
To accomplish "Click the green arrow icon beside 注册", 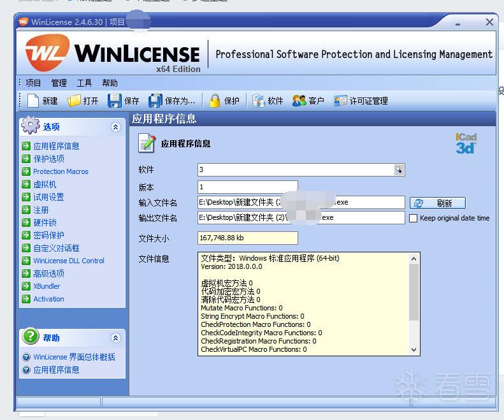I will tap(26, 210).
